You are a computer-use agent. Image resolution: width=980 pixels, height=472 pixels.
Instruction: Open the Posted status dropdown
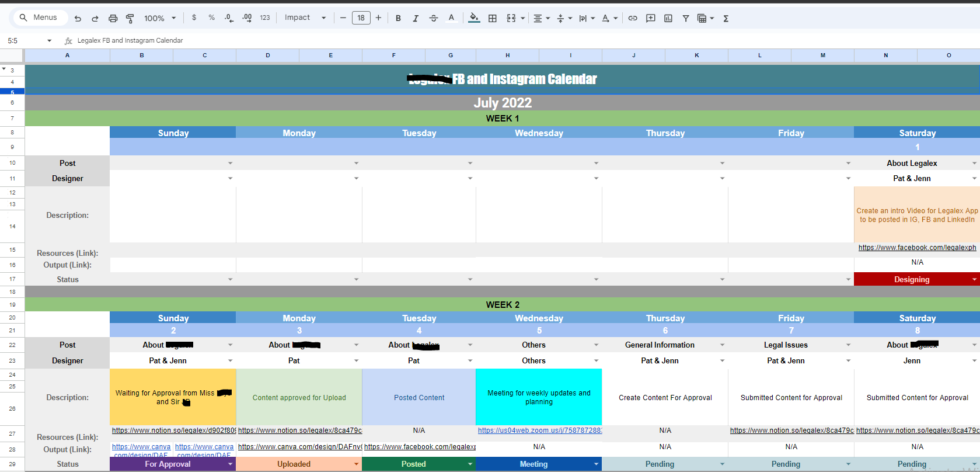[x=470, y=464]
